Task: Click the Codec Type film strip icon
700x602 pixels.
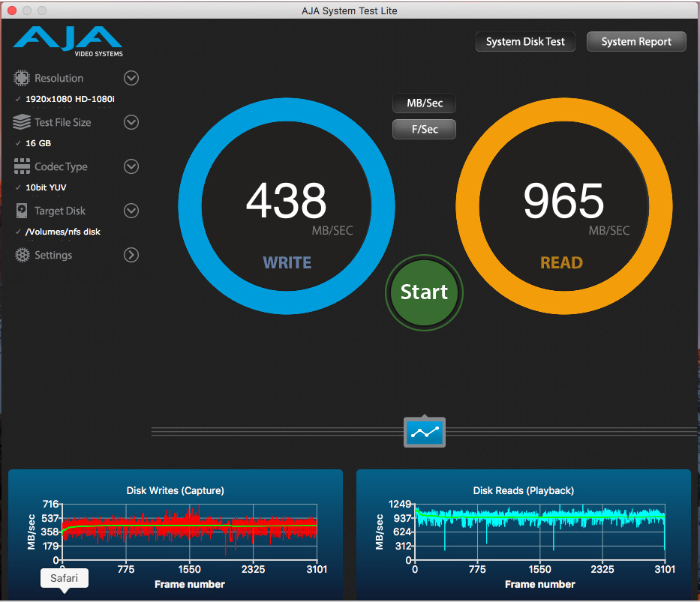Action: coord(22,166)
